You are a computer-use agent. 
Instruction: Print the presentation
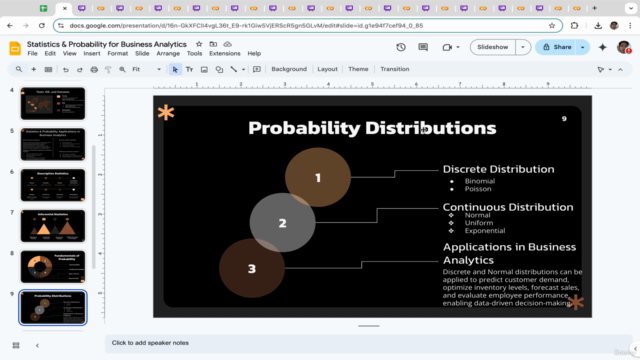(x=94, y=69)
